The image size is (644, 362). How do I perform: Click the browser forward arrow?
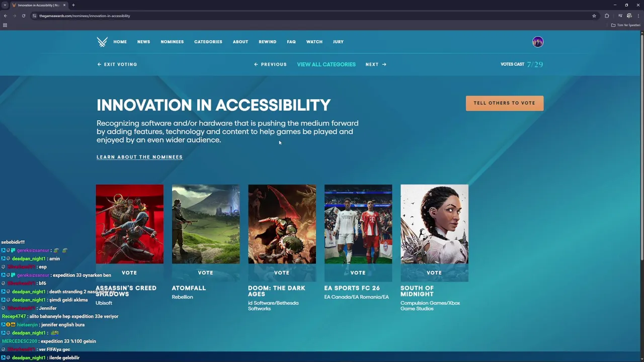click(14, 16)
